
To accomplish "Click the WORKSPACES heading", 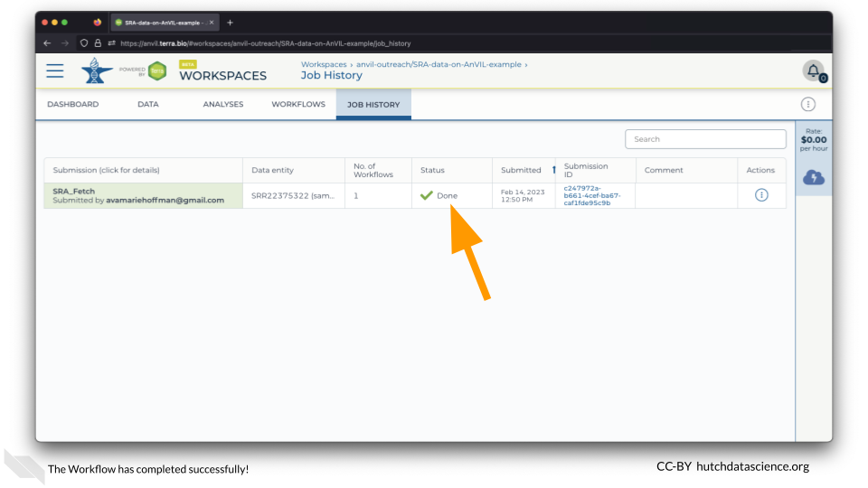I will pos(223,76).
